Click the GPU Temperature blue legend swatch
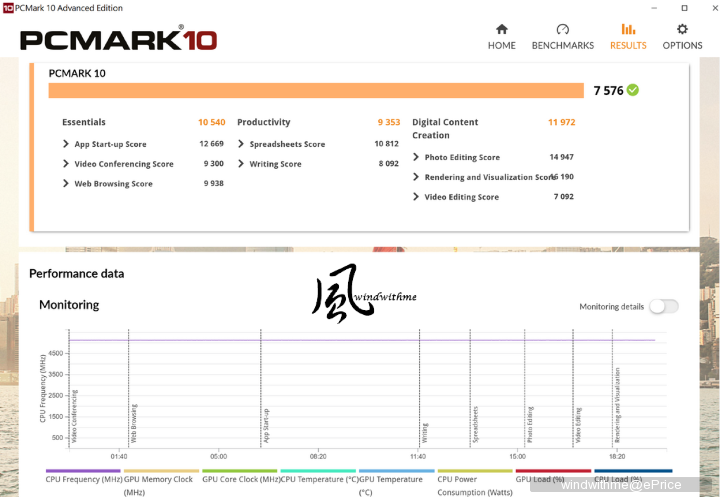Image resolution: width=720 pixels, height=497 pixels. [x=397, y=471]
